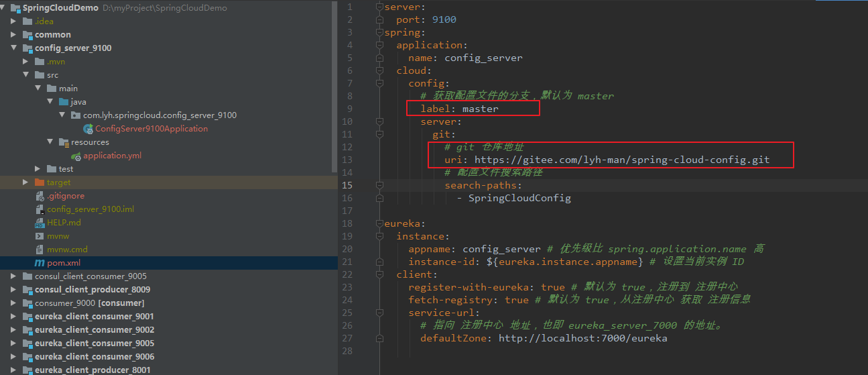Click the consumer_9000 module folder icon
868x375 pixels.
[27, 303]
